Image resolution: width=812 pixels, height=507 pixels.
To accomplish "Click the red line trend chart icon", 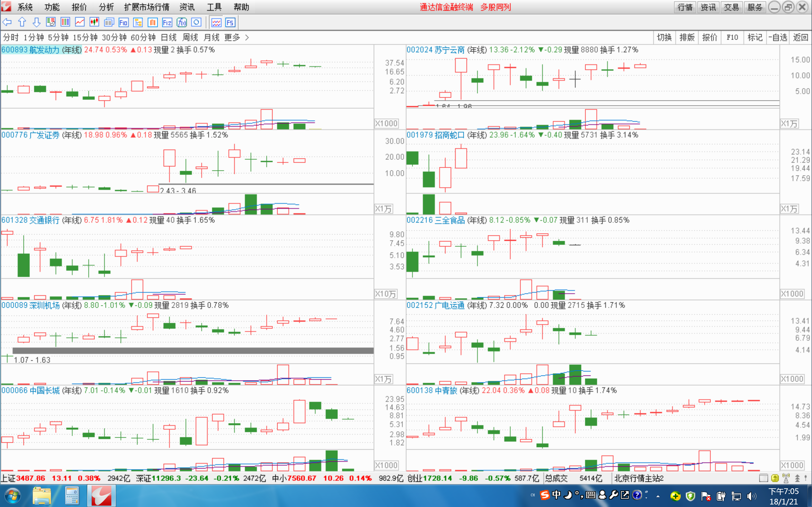I will coord(80,22).
